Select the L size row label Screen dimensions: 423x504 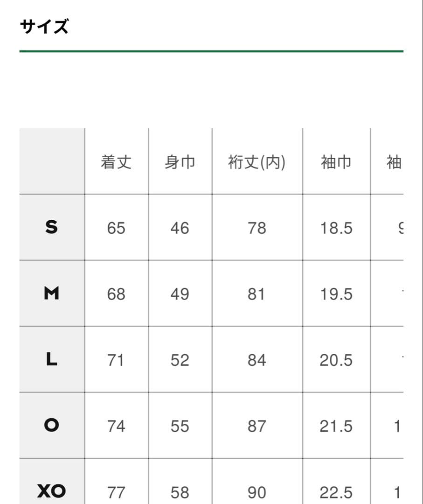pyautogui.click(x=52, y=360)
